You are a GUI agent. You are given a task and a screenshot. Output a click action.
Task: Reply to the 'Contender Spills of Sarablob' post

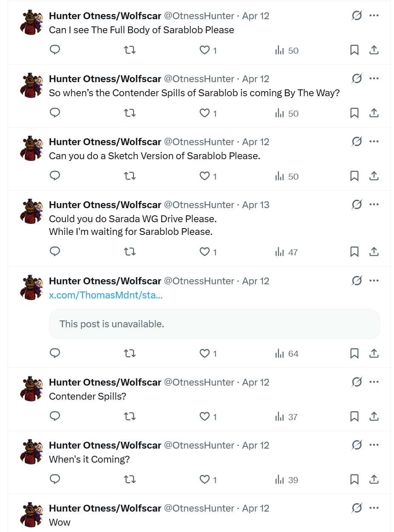pos(55,113)
